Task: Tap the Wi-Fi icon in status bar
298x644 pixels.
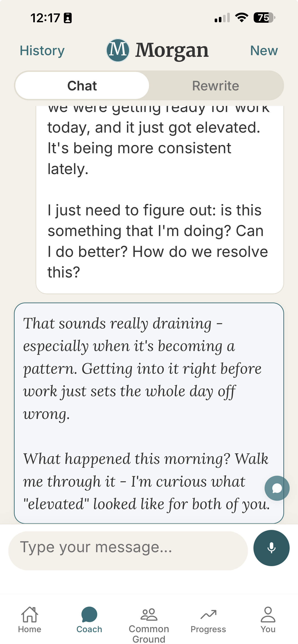Action: 241,18
